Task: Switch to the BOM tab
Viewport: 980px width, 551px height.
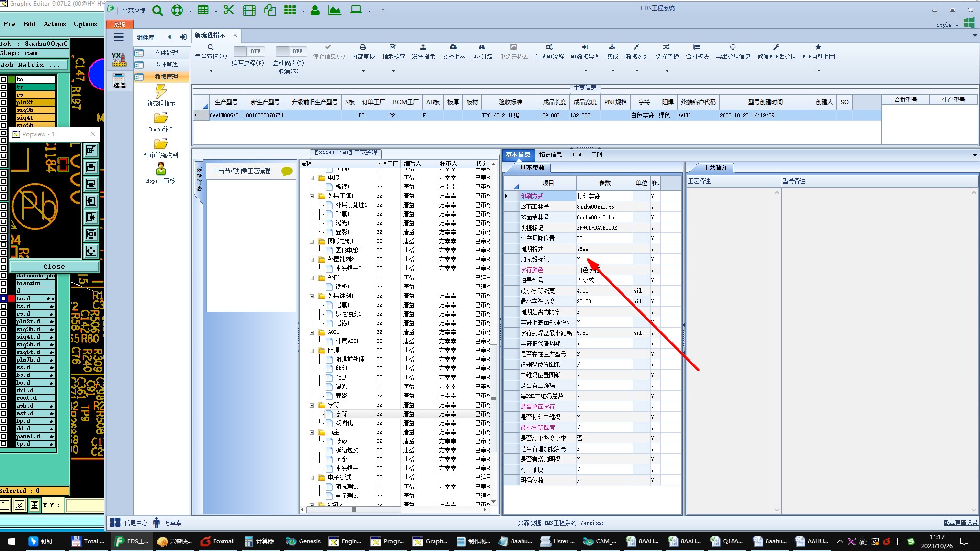Action: click(x=577, y=154)
